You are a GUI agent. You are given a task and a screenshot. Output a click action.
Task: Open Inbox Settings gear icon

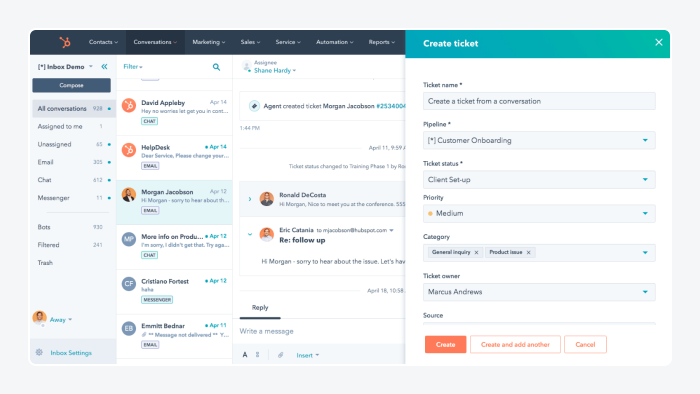tap(39, 353)
